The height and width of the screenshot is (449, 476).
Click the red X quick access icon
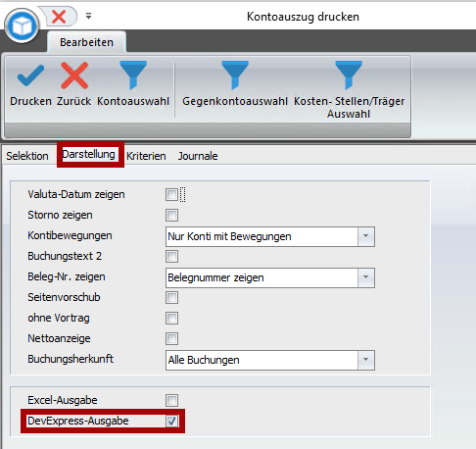(59, 16)
